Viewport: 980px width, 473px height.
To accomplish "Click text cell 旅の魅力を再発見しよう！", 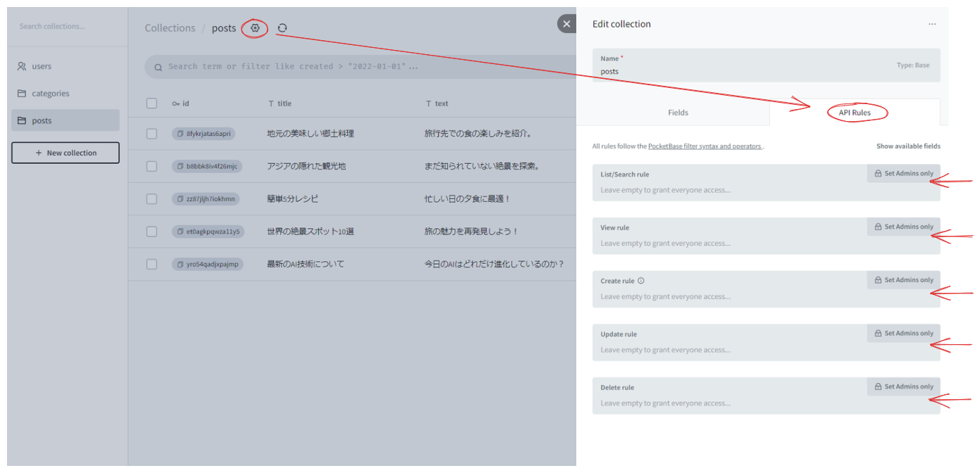I will [471, 232].
